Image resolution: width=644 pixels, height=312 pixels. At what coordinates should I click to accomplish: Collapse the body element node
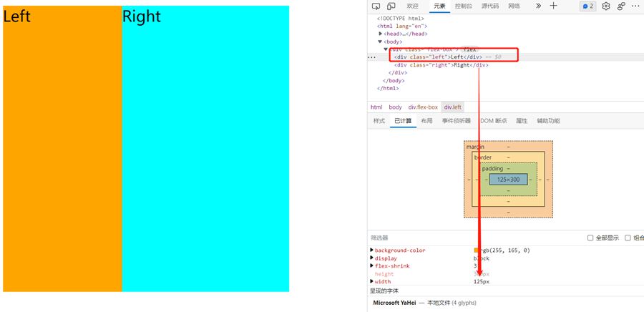tap(381, 42)
